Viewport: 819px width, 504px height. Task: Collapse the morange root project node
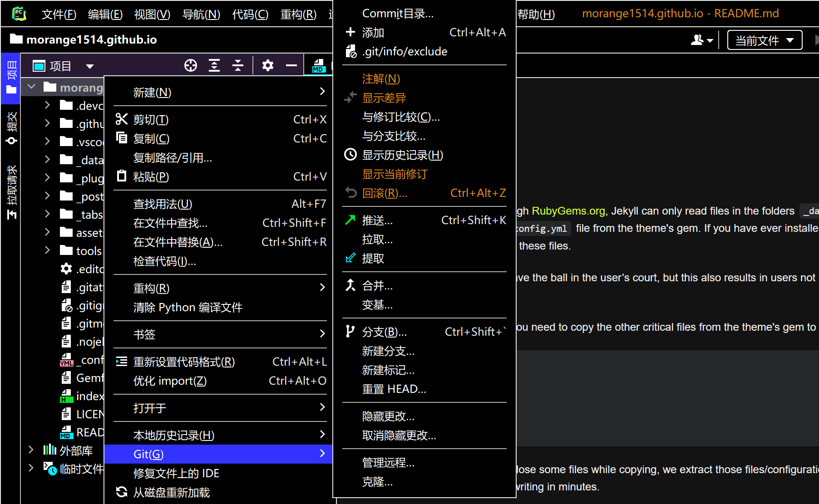pos(31,87)
